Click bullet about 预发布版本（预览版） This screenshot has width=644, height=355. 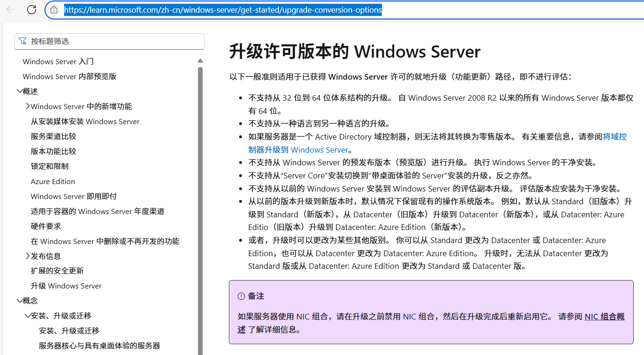423,163
